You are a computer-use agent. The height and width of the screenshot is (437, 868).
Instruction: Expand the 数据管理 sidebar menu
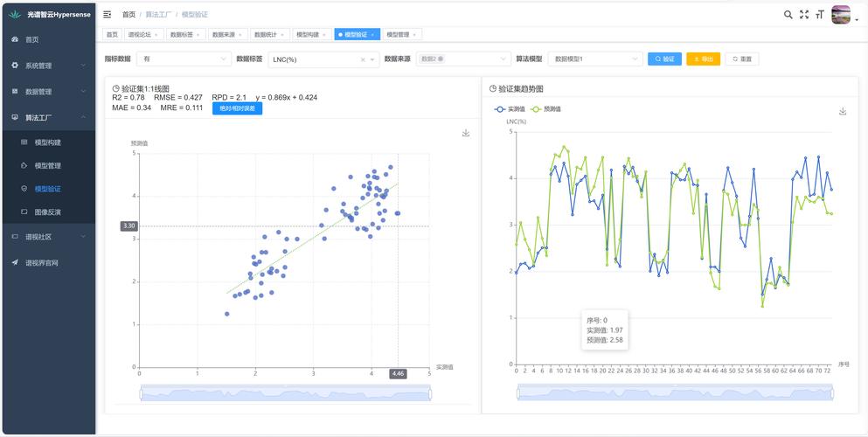point(48,91)
